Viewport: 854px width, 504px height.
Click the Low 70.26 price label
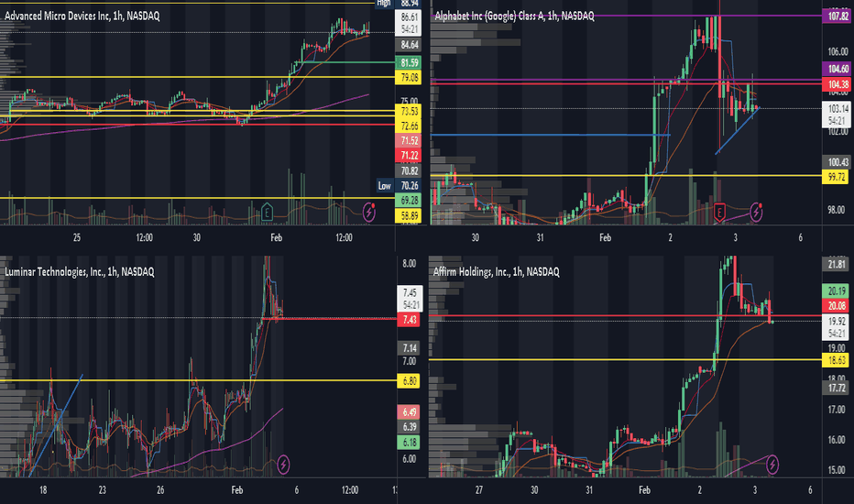[x=400, y=186]
